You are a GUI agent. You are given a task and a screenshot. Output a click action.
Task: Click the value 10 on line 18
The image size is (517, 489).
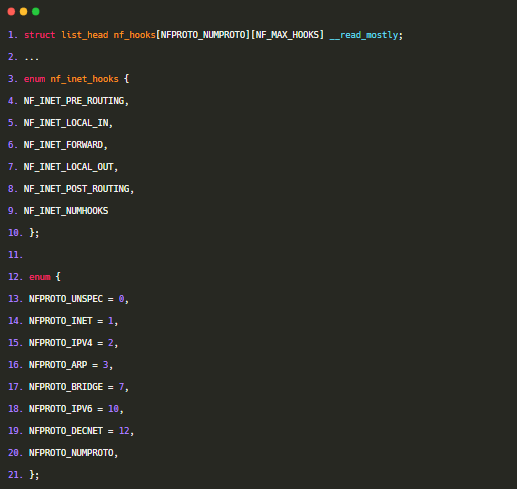[x=113, y=409]
